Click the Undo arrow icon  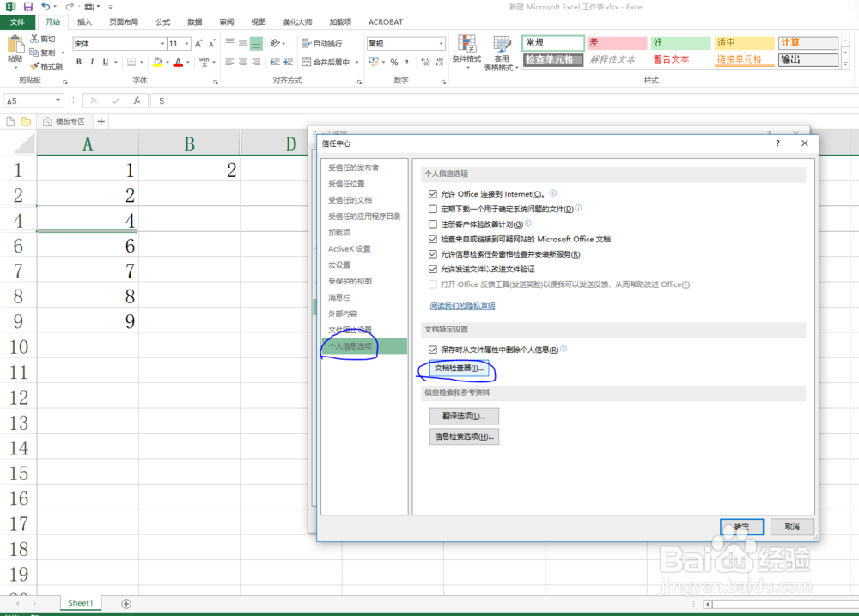46,7
